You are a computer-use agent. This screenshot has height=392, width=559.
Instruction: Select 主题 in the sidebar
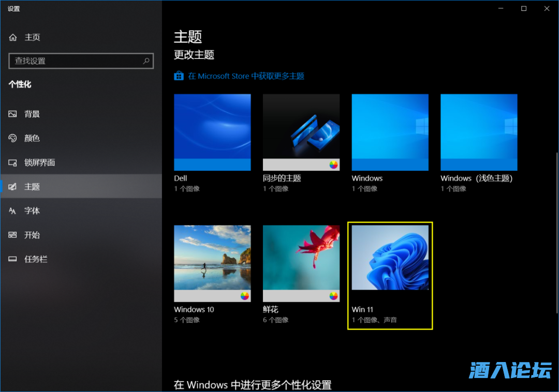81,187
